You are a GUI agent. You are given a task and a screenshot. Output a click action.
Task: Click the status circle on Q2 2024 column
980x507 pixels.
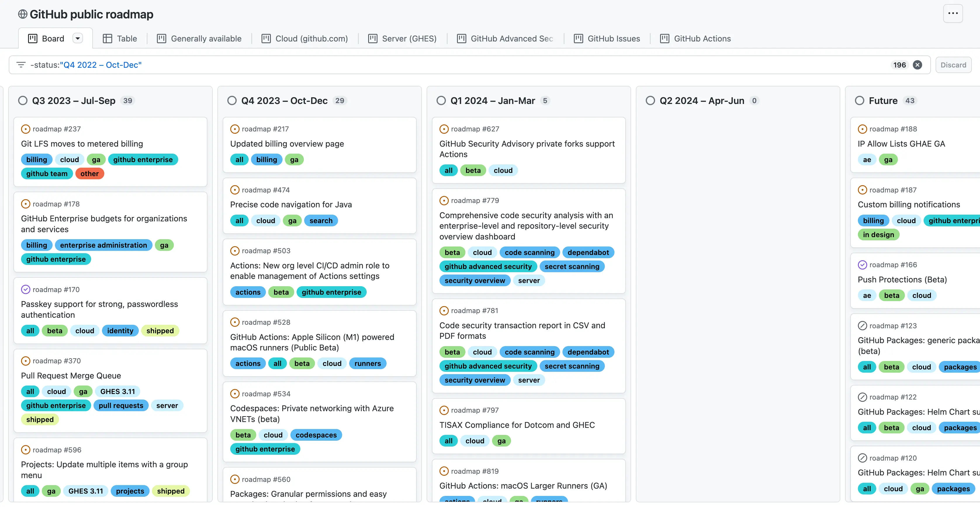(x=650, y=100)
